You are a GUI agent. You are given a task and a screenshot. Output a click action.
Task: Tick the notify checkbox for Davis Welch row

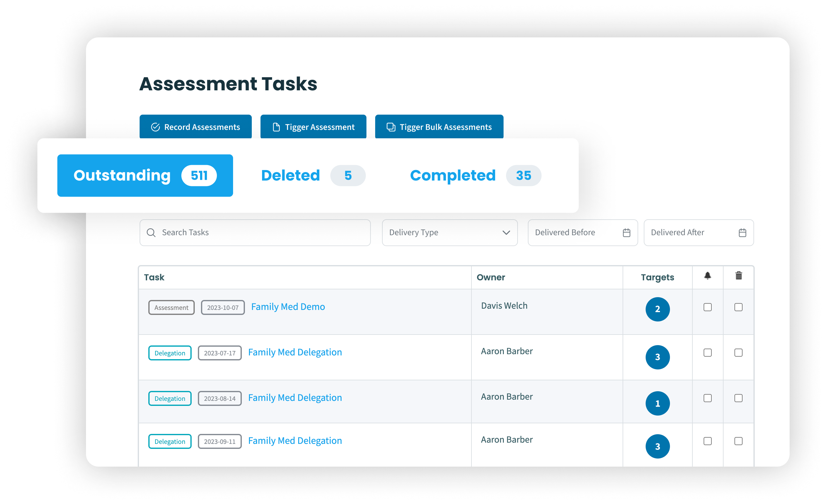(707, 307)
